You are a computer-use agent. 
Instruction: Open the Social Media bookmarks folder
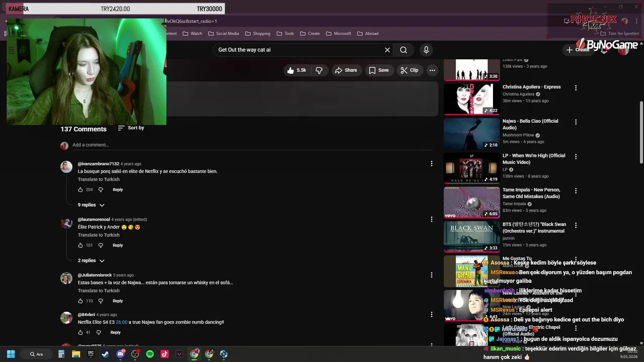(223, 34)
